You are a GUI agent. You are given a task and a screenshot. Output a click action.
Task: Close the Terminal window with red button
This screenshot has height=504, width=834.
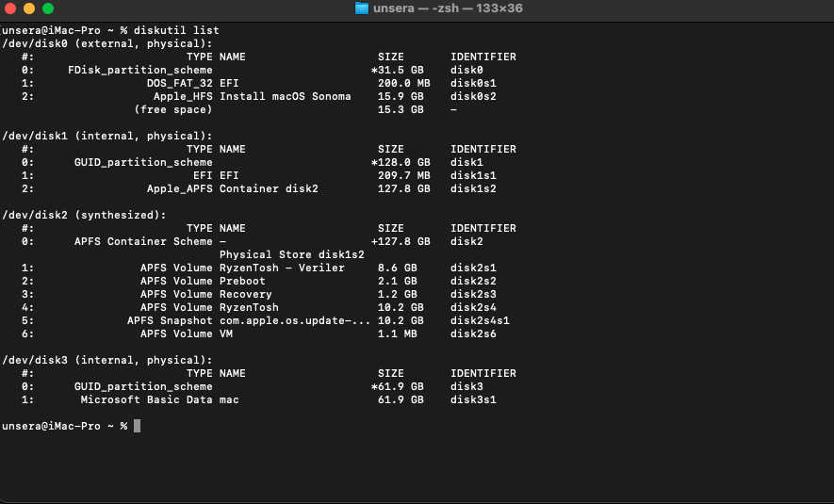click(9, 8)
